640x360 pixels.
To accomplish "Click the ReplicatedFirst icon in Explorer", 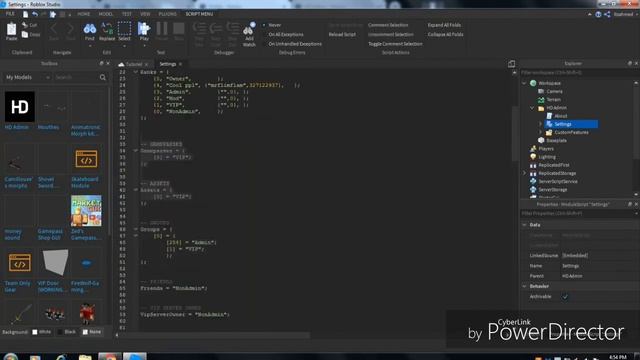I will click(x=533, y=165).
